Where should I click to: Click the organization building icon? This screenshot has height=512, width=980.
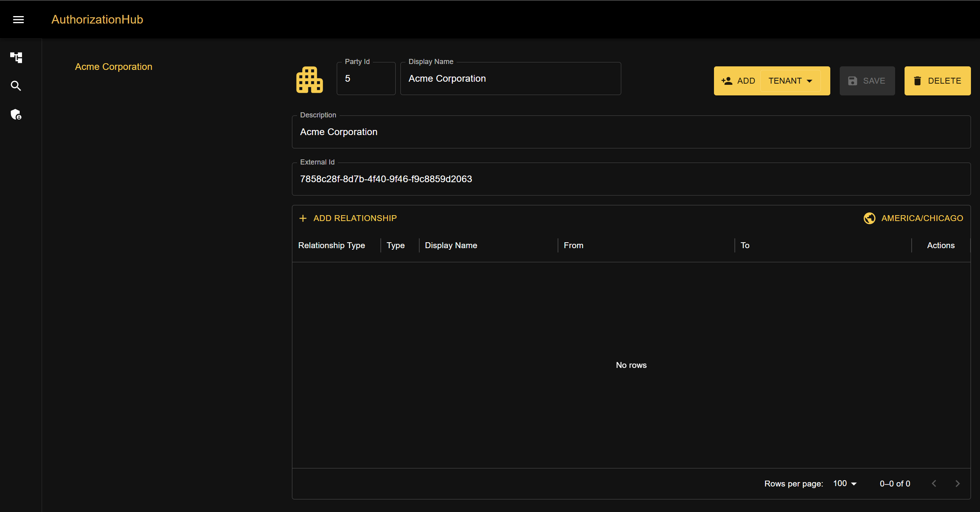pyautogui.click(x=310, y=80)
